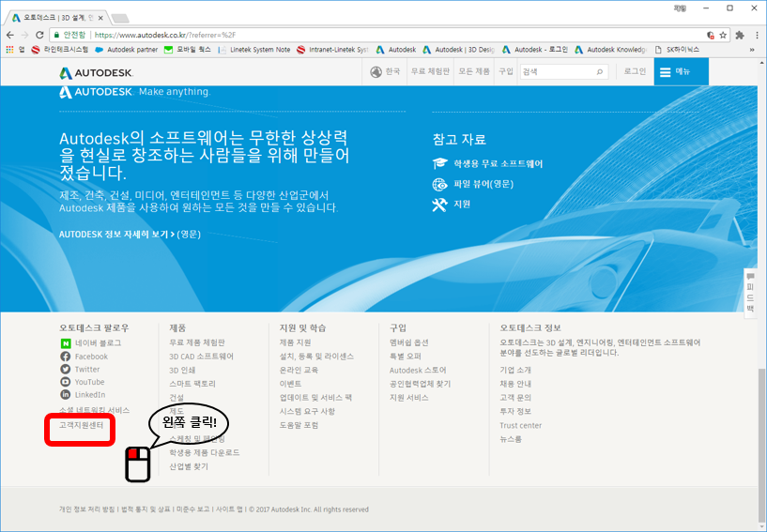Show hidden bookmarks with the overflow chevron
The width and height of the screenshot is (767, 532).
click(x=752, y=50)
